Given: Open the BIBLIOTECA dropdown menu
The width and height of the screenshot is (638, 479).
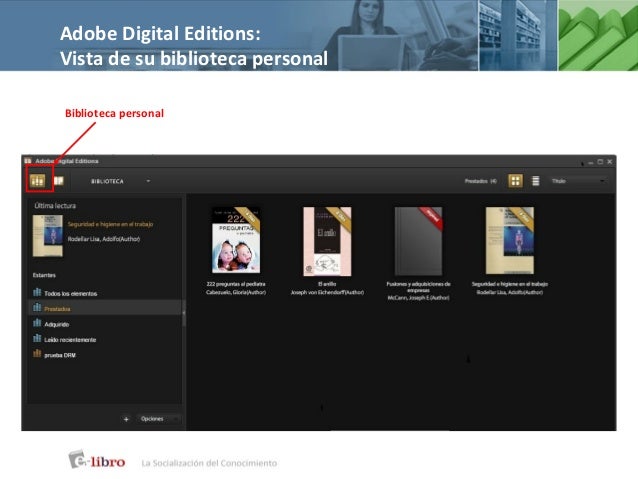Looking at the screenshot, I should coord(120,181).
